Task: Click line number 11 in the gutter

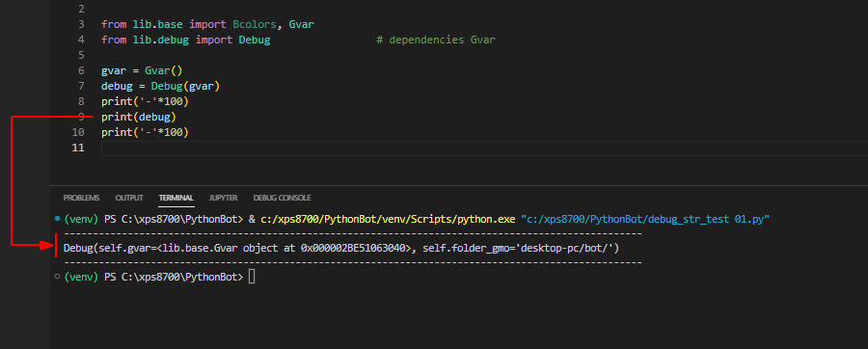Action: tap(78, 148)
